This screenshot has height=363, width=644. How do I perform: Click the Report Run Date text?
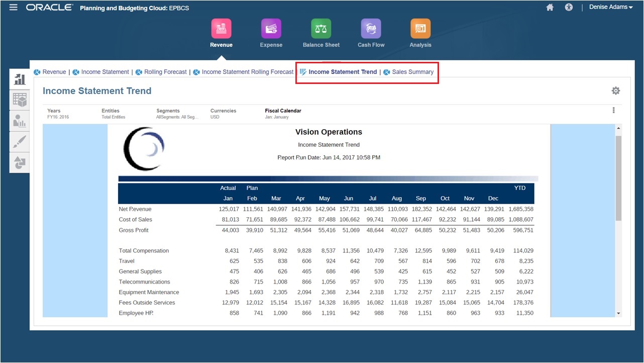329,157
